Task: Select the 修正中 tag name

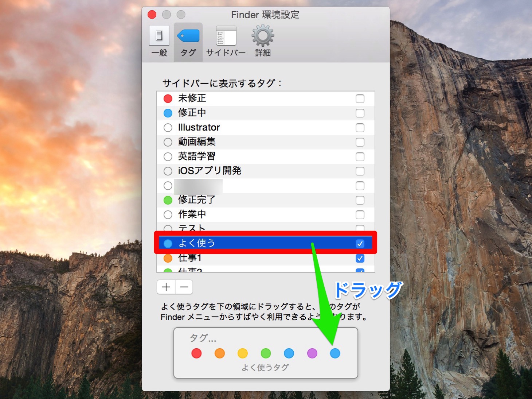Action: pos(192,113)
